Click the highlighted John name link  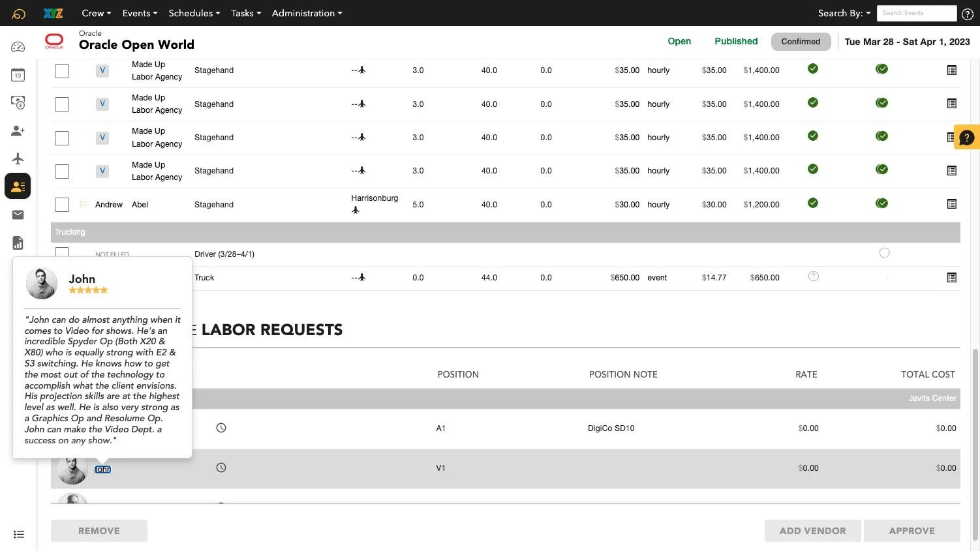coord(102,469)
